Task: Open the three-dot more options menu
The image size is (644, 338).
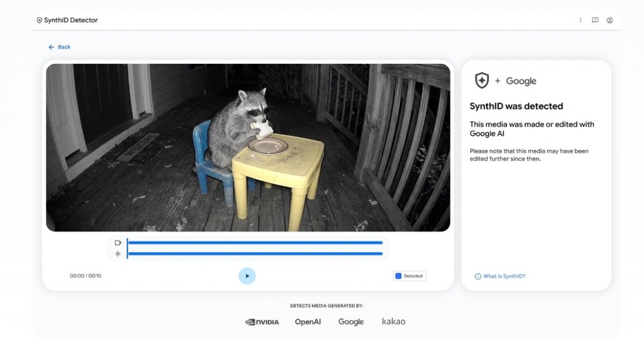Action: coord(580,20)
